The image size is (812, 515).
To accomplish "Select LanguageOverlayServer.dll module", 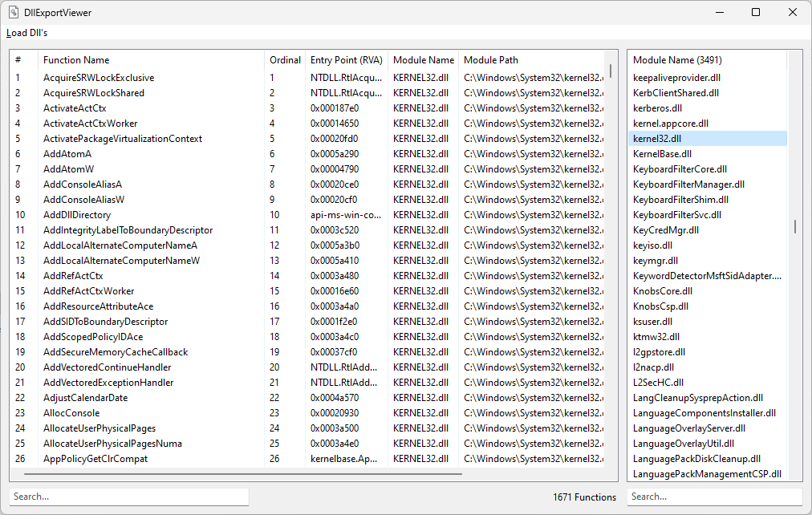I will tap(708, 428).
